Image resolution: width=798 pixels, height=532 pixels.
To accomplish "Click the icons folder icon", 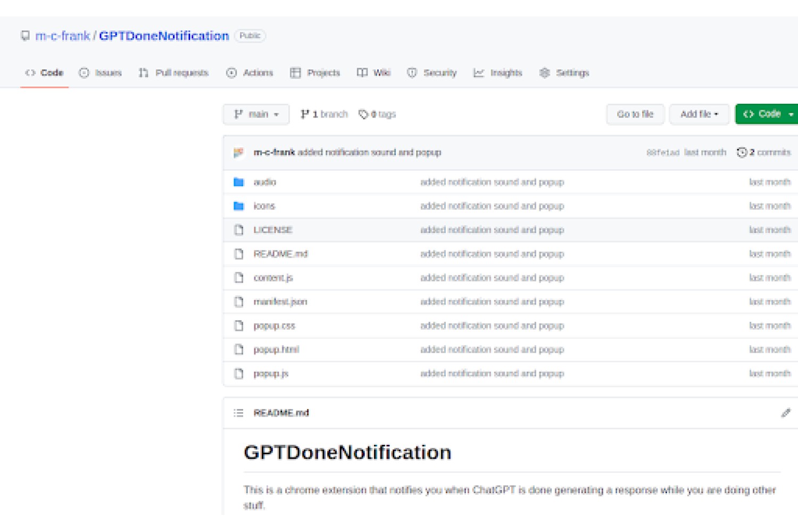I will pyautogui.click(x=239, y=206).
